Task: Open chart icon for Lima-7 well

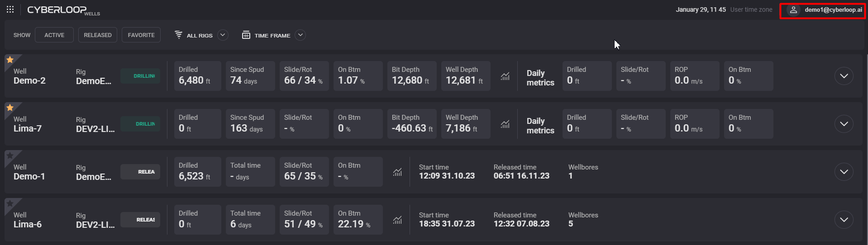Action: [505, 124]
